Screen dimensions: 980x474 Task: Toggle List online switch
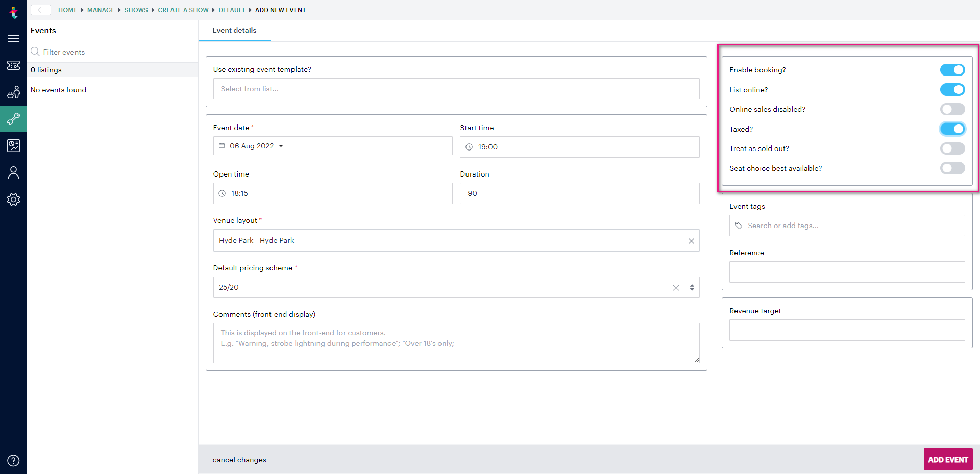tap(952, 90)
